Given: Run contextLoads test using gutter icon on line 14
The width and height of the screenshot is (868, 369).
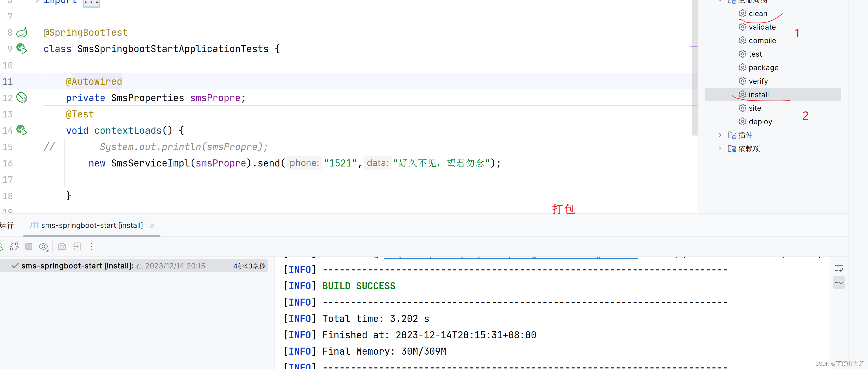Looking at the screenshot, I should click(21, 130).
